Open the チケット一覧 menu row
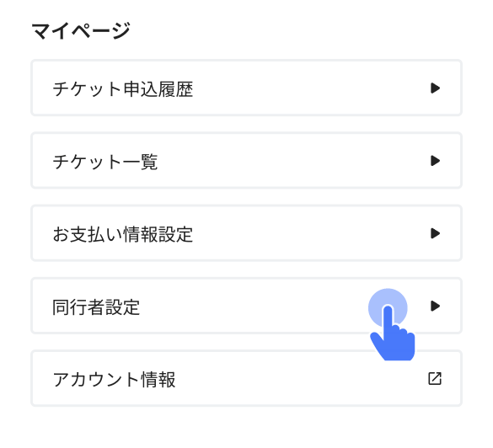The image size is (493, 448). [x=246, y=161]
